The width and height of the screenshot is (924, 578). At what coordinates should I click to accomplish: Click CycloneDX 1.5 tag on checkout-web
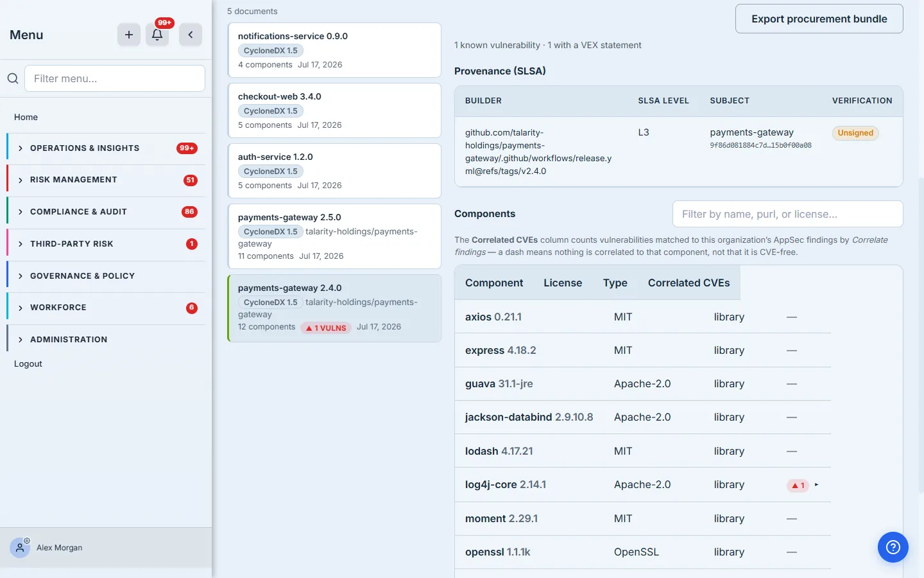(x=271, y=111)
